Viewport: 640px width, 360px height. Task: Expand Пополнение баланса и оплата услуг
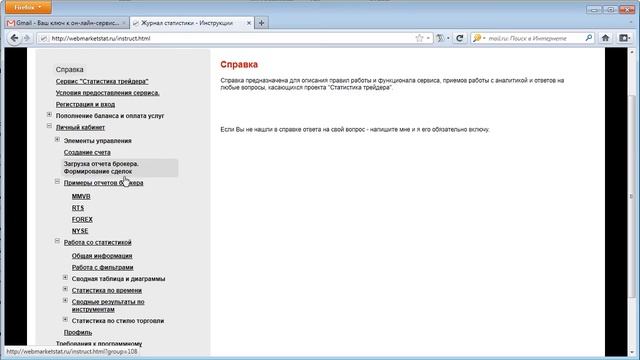[49, 115]
